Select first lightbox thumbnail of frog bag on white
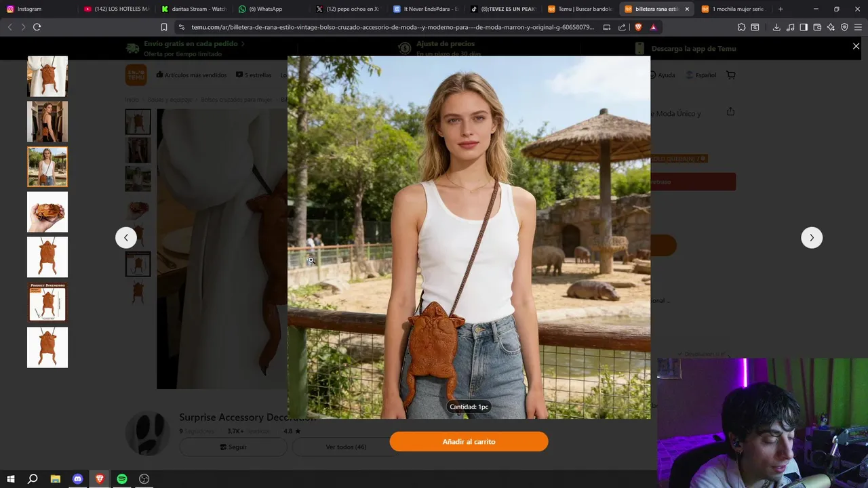 point(47,77)
